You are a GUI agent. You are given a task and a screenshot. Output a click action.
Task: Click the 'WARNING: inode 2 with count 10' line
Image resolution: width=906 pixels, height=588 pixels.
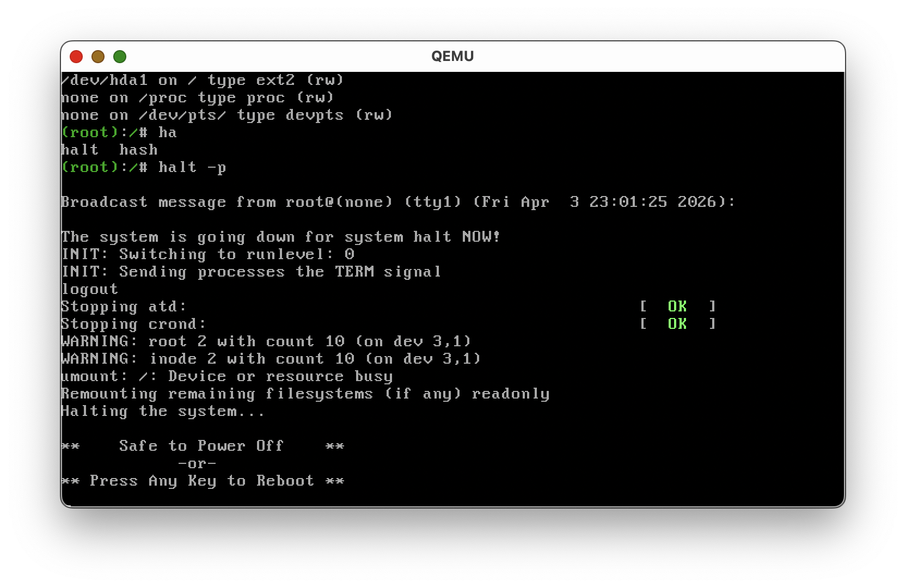(x=271, y=359)
